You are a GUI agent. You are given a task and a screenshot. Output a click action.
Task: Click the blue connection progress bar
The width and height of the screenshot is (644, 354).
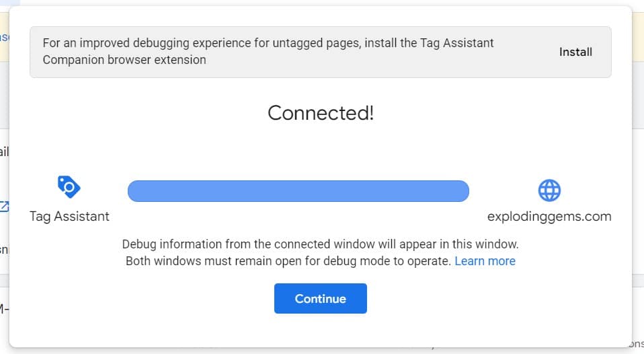pos(298,190)
